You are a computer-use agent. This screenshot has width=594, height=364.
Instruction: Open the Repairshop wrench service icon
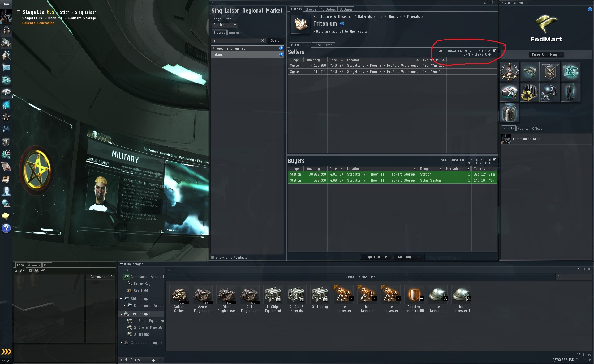click(x=550, y=92)
